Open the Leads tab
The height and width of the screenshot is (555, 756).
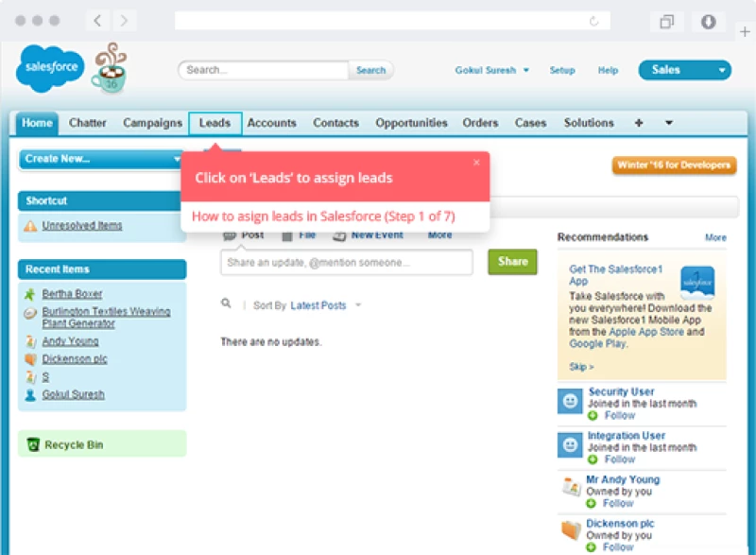tap(215, 123)
